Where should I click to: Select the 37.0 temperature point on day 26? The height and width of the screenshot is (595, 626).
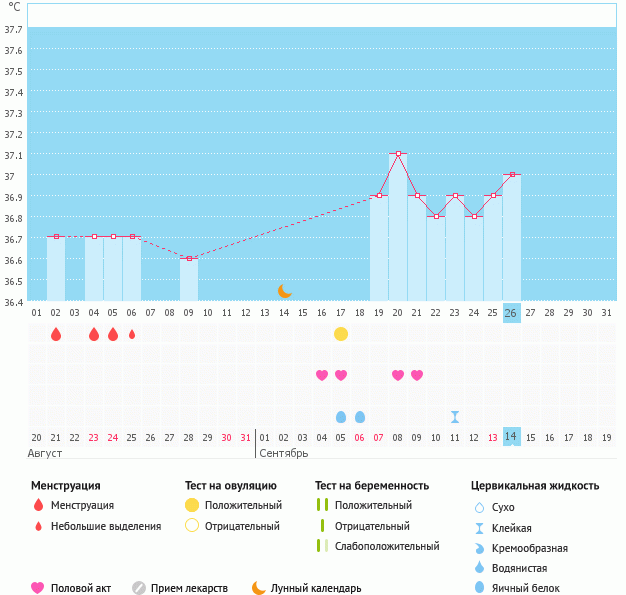pyautogui.click(x=512, y=174)
